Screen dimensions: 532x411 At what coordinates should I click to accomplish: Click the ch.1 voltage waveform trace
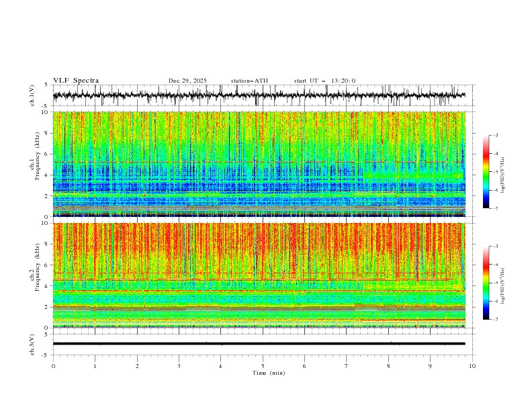(x=259, y=95)
